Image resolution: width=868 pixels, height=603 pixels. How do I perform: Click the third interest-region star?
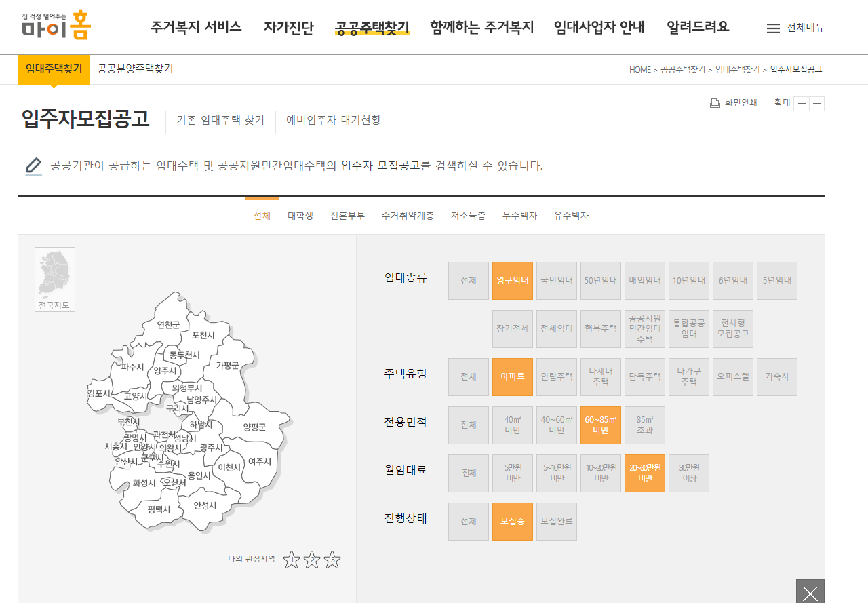point(332,560)
